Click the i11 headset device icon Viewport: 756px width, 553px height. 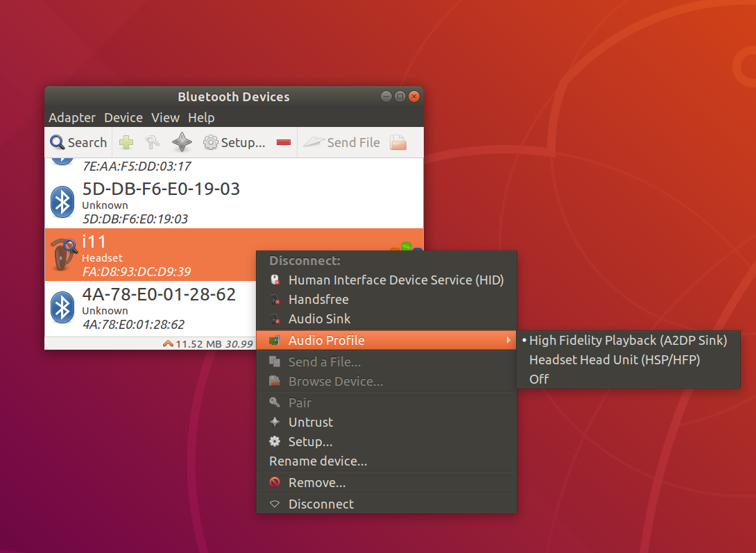[x=64, y=255]
